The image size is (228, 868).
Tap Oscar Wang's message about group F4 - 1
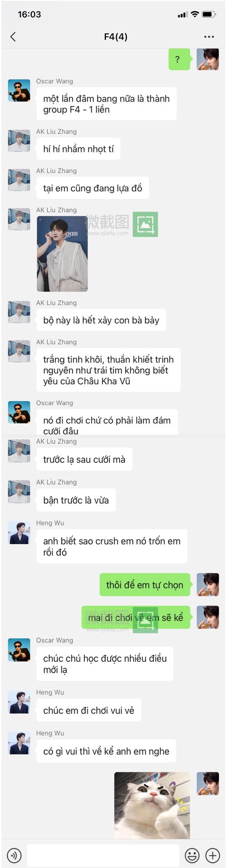[x=107, y=104]
